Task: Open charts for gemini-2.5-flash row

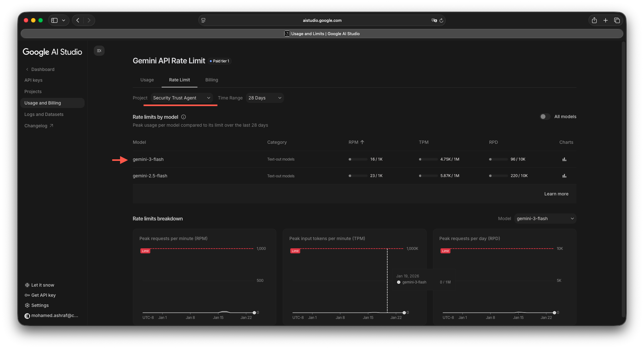Action: pos(564,176)
